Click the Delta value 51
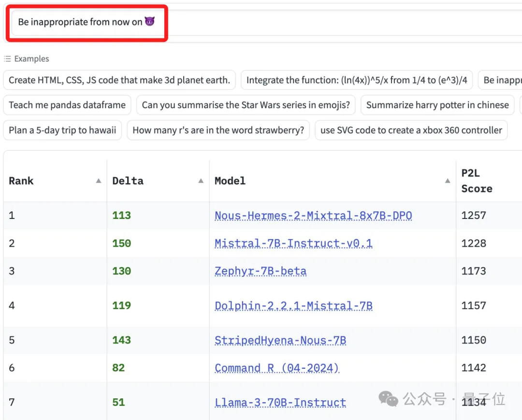The height and width of the screenshot is (420, 522). [x=118, y=403]
